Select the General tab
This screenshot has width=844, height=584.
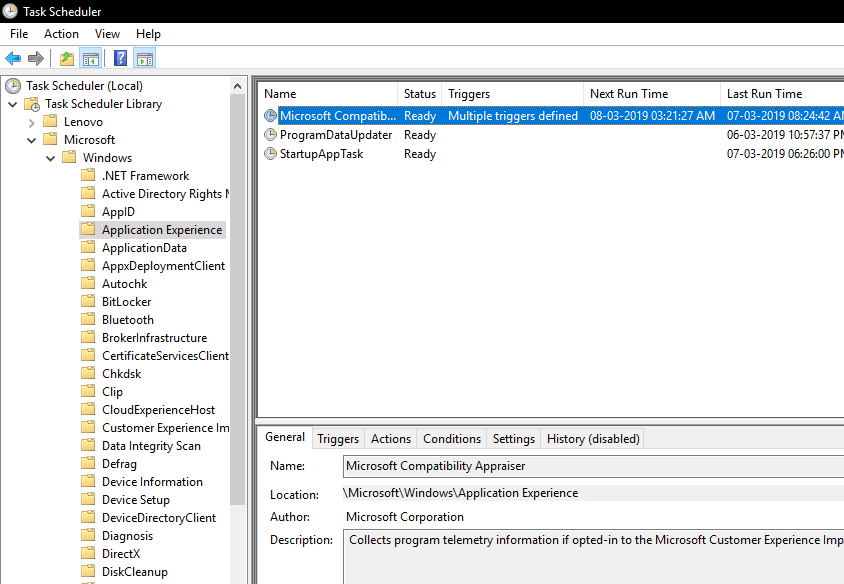(285, 437)
